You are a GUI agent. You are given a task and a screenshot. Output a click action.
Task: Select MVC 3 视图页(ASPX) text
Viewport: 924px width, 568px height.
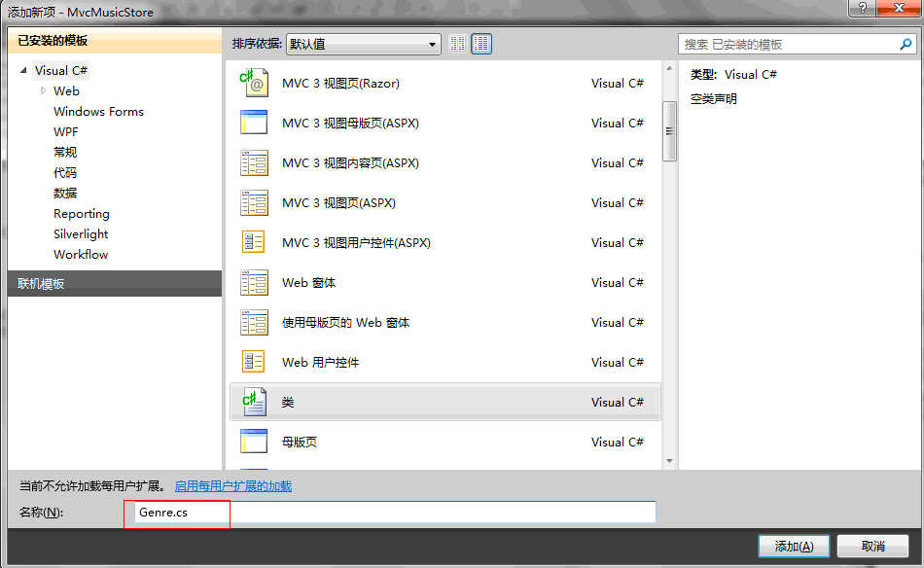tap(338, 203)
